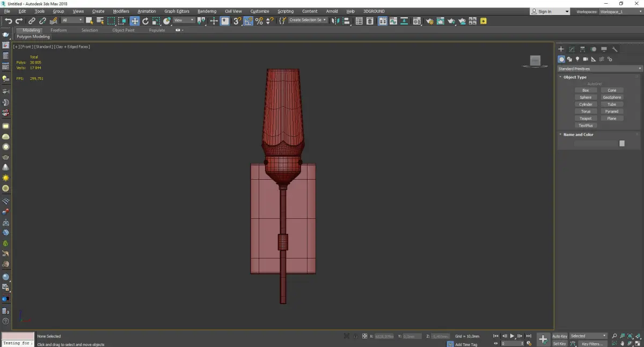Toggle the Angle Snap button
Viewport: 644px width, 347px height.
pyautogui.click(x=248, y=21)
